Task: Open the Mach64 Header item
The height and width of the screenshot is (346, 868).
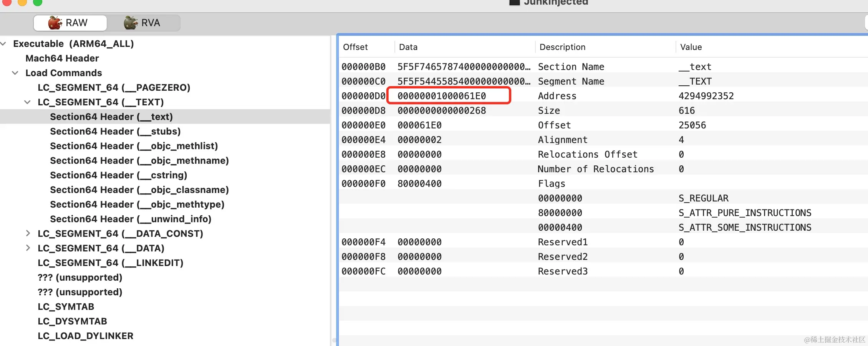Action: tap(62, 58)
